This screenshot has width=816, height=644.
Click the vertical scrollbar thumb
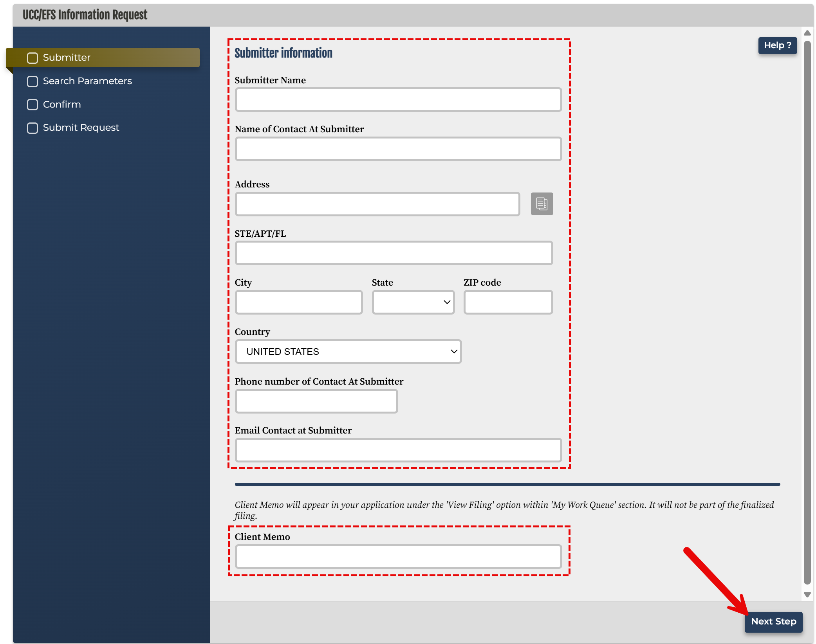click(x=807, y=313)
